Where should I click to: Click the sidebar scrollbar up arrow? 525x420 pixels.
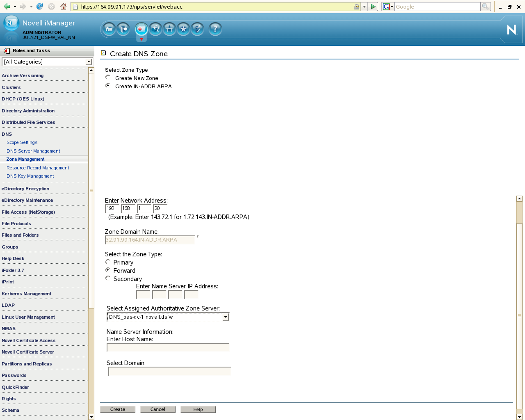91,70
